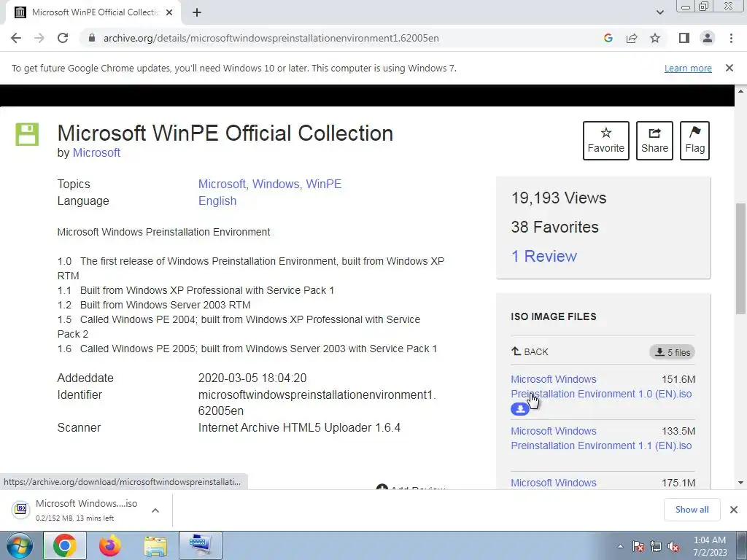This screenshot has width=747, height=560.
Task: Click 'Internet Archive HTML5 Uploader 1.6.4' text
Action: tap(299, 427)
